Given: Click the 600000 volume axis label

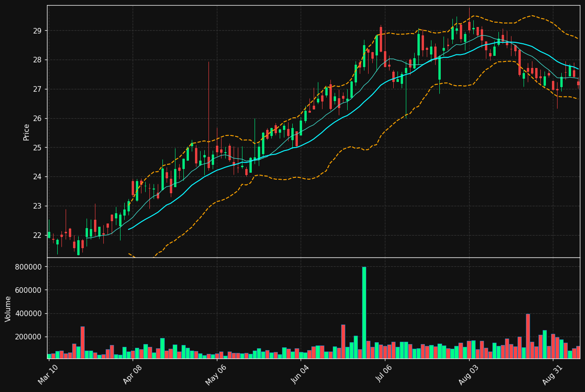Looking at the screenshot, I should (x=29, y=290).
